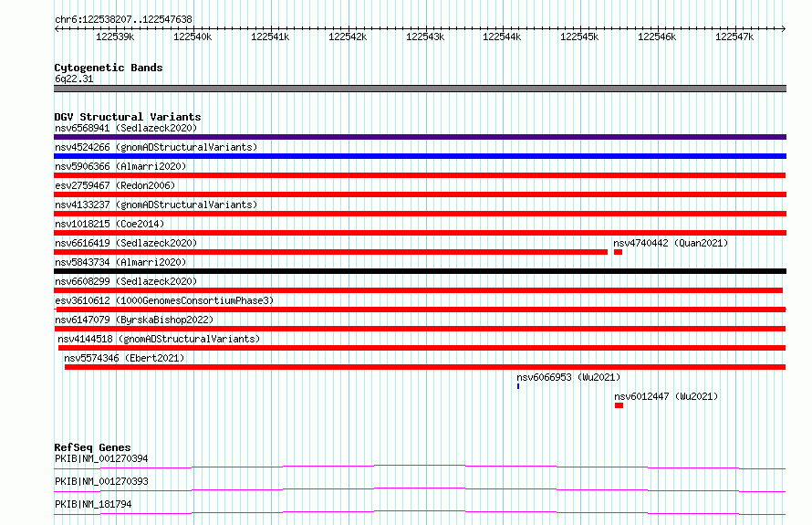The width and height of the screenshot is (812, 525).
Task: Select the gray 6q22.31 cytogenetic band bar
Action: click(420, 89)
